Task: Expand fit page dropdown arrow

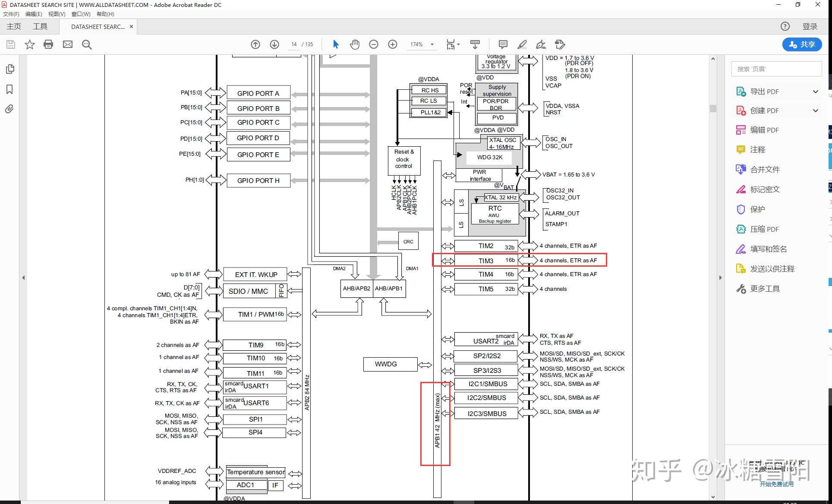Action: tap(458, 44)
